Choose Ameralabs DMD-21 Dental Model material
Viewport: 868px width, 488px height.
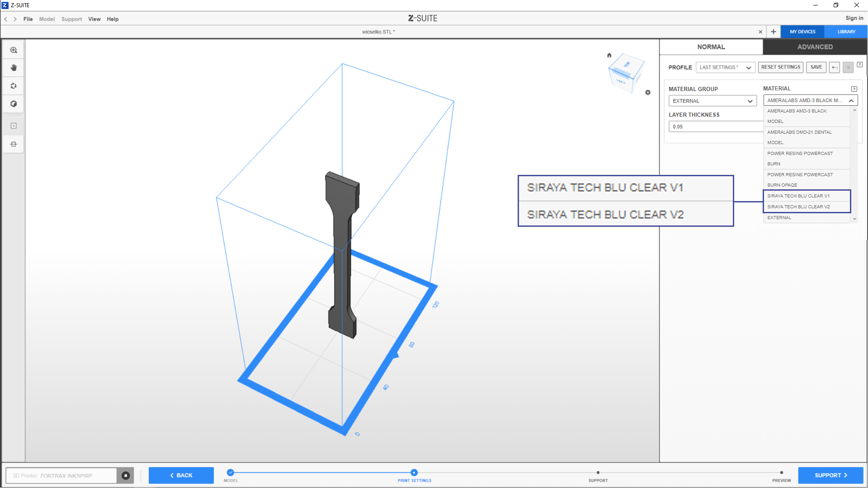(807, 137)
